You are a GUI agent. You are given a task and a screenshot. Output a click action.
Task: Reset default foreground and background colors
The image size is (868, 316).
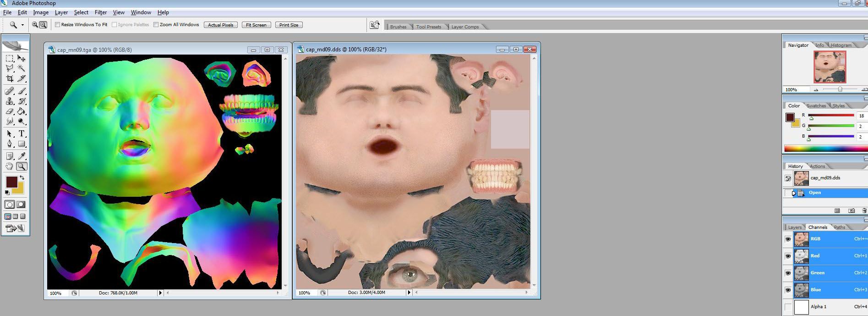[7, 192]
